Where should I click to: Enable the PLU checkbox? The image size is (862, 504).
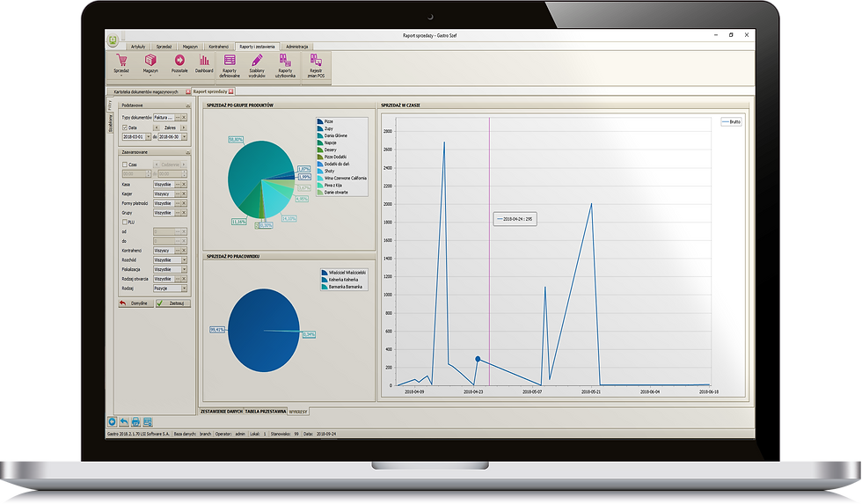pos(125,222)
